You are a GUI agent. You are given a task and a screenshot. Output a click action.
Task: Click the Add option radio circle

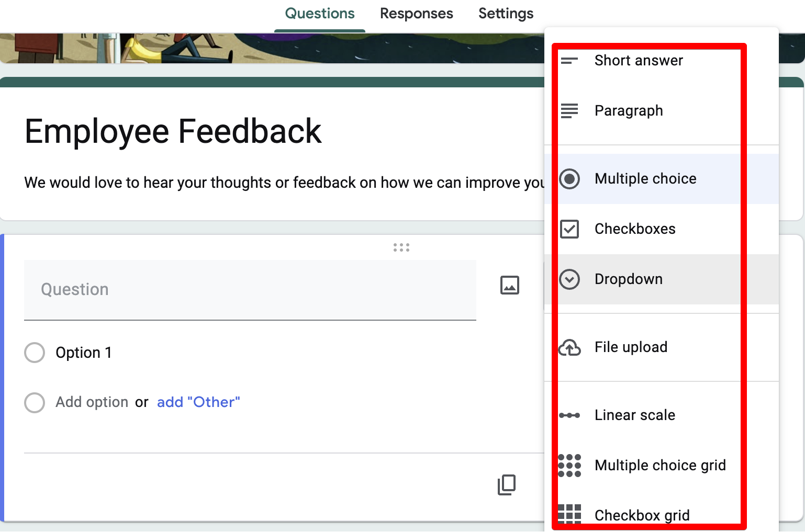(x=34, y=402)
